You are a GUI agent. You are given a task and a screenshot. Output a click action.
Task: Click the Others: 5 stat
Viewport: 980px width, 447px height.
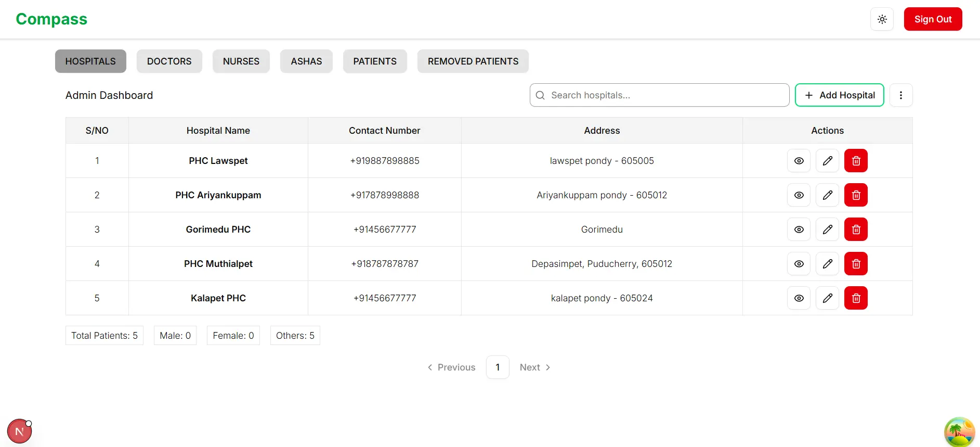coord(295,336)
